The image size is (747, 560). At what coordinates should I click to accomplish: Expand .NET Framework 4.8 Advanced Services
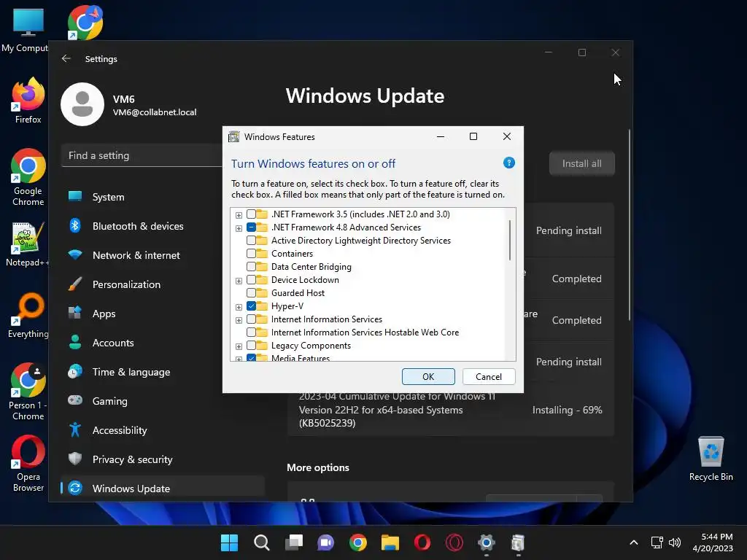pos(239,228)
